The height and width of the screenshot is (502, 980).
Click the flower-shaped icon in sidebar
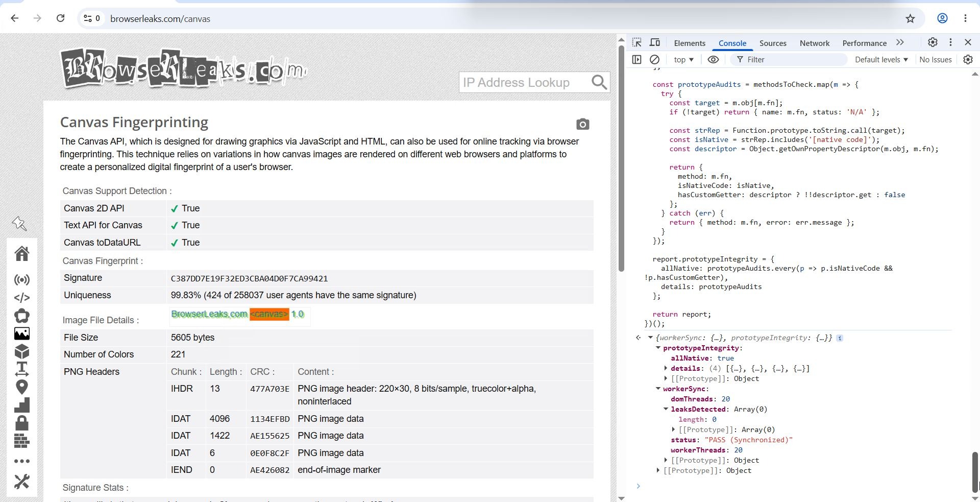(x=22, y=316)
